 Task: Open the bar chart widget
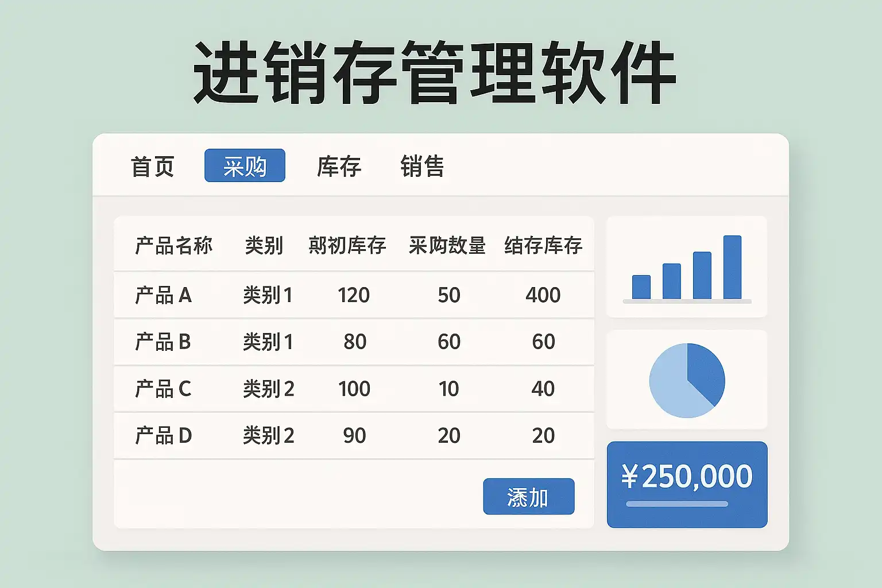[687, 266]
